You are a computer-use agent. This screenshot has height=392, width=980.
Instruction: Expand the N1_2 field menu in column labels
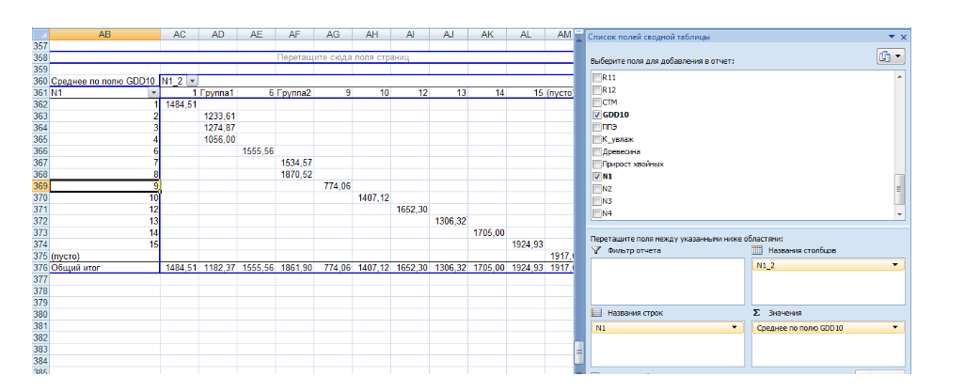896,266
